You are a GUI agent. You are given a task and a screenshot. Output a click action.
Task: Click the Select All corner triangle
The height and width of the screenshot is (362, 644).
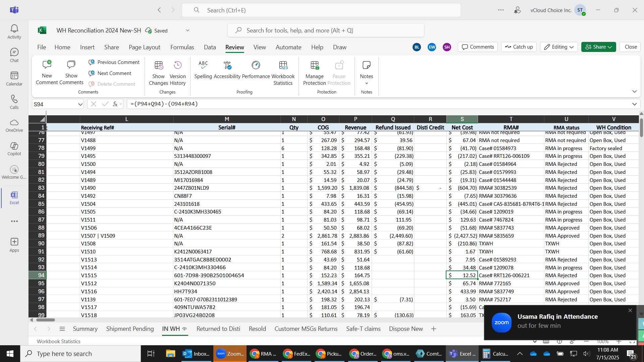(42, 119)
